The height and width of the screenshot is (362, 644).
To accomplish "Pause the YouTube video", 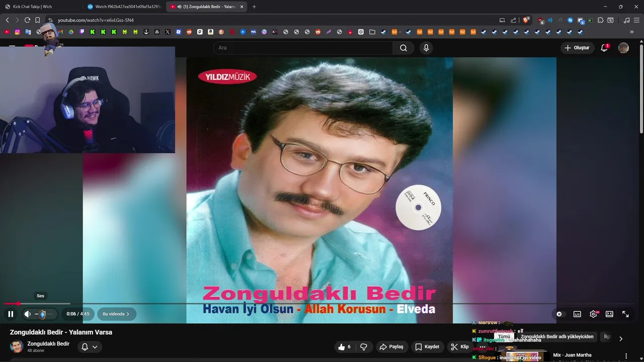I will point(11,314).
